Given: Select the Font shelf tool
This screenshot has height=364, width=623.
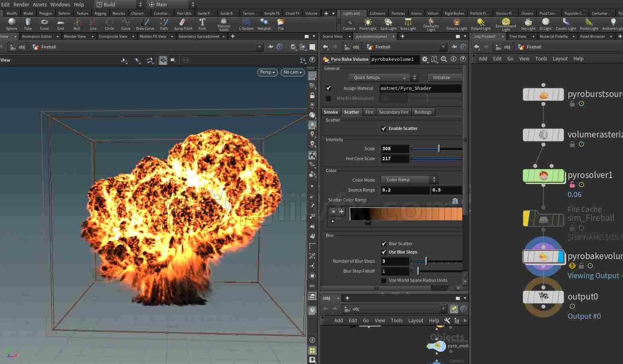Looking at the screenshot, I should (202, 24).
